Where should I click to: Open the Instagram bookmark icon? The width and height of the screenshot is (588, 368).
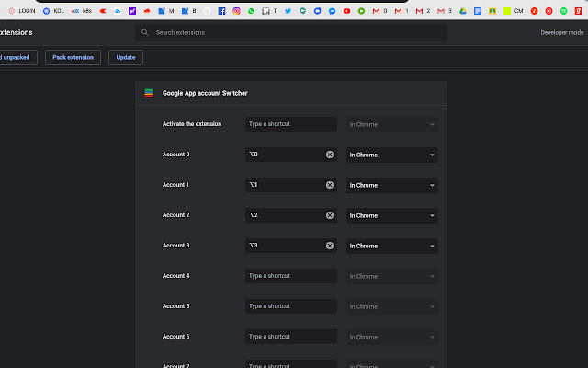[236, 11]
